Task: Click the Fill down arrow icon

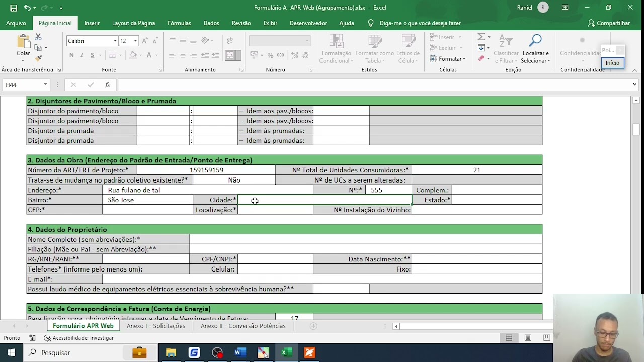Action: point(481,48)
